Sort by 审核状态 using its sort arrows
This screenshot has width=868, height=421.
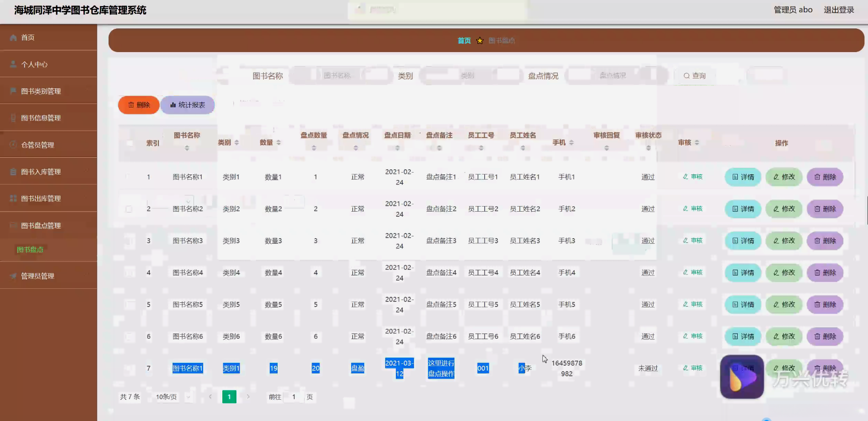coord(649,148)
